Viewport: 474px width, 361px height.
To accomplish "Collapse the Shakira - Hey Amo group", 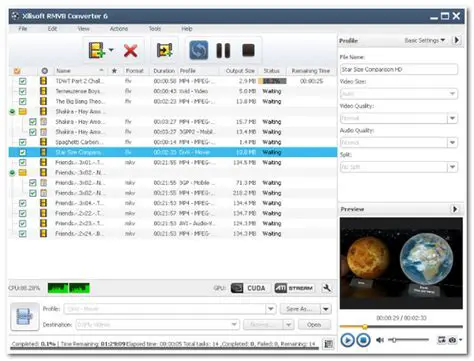I will coord(12,112).
